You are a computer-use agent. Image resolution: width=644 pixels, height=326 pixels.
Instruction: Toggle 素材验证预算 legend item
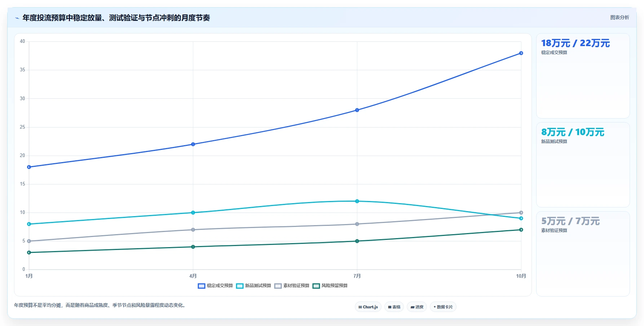coord(292,286)
